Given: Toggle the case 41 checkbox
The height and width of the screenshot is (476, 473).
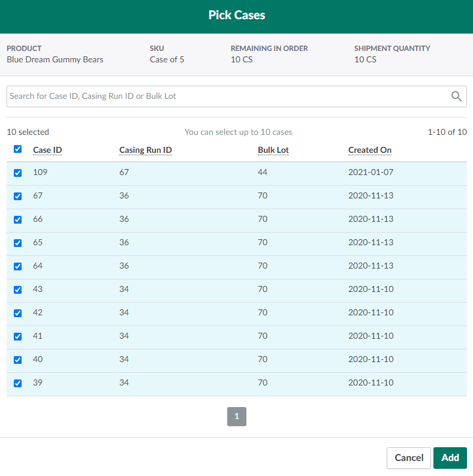Looking at the screenshot, I should [17, 336].
